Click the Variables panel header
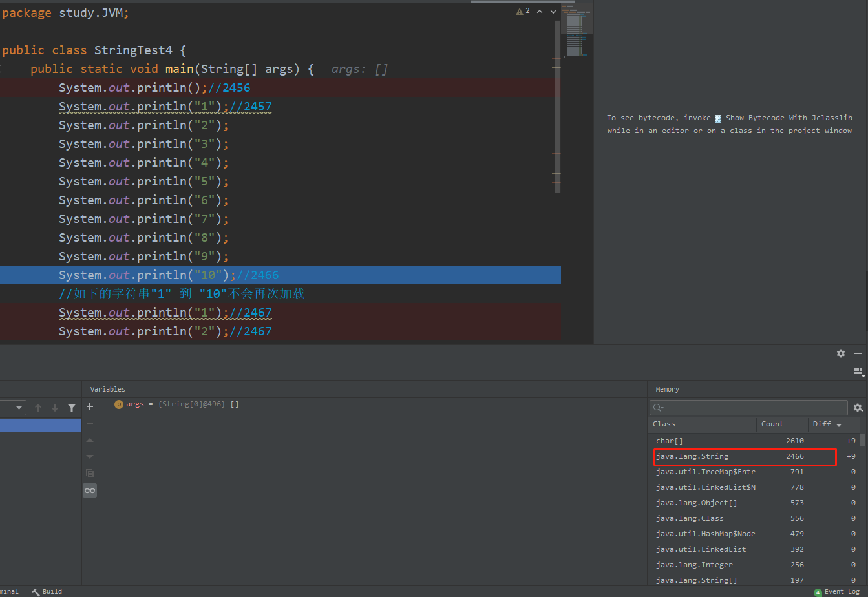Image resolution: width=868 pixels, height=597 pixels. (108, 389)
